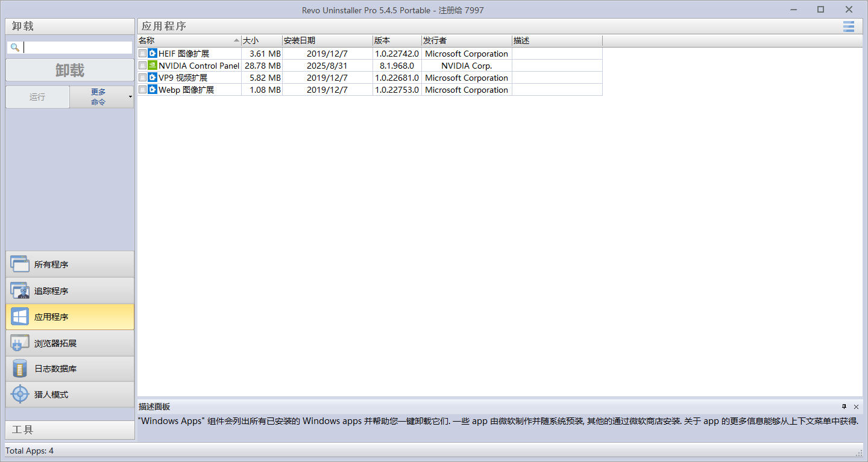The height and width of the screenshot is (462, 868).
Task: Click the 卸载 button
Action: tap(70, 70)
